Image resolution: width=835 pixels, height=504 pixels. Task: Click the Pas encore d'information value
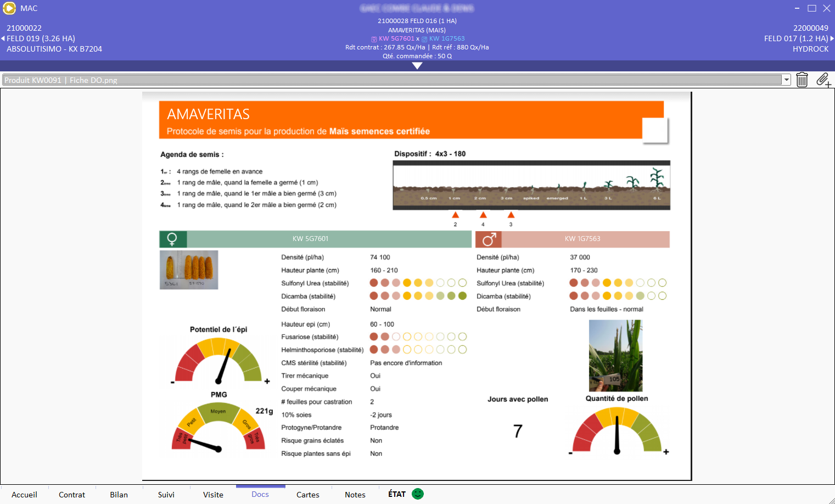coord(406,363)
